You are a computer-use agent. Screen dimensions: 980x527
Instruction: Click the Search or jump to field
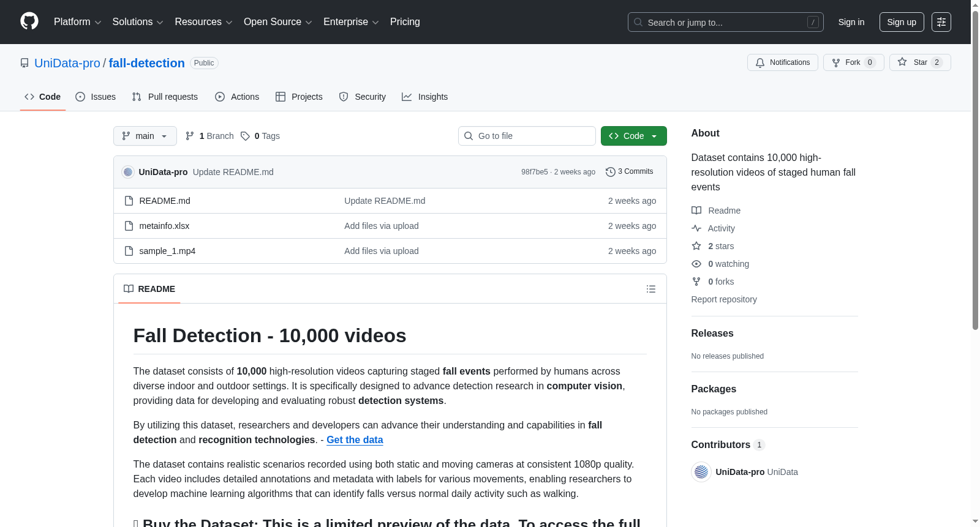tap(726, 22)
